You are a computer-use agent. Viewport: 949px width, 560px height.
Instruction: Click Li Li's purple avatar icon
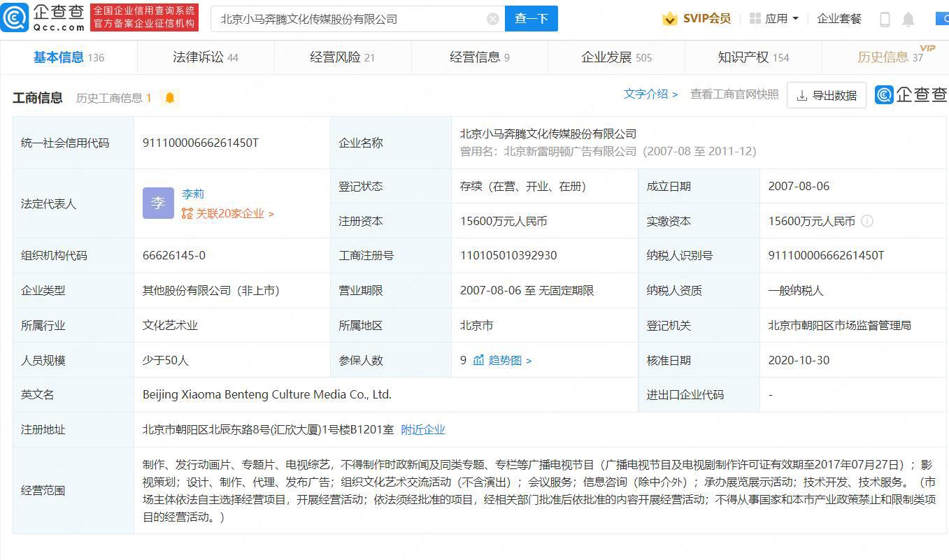[158, 203]
